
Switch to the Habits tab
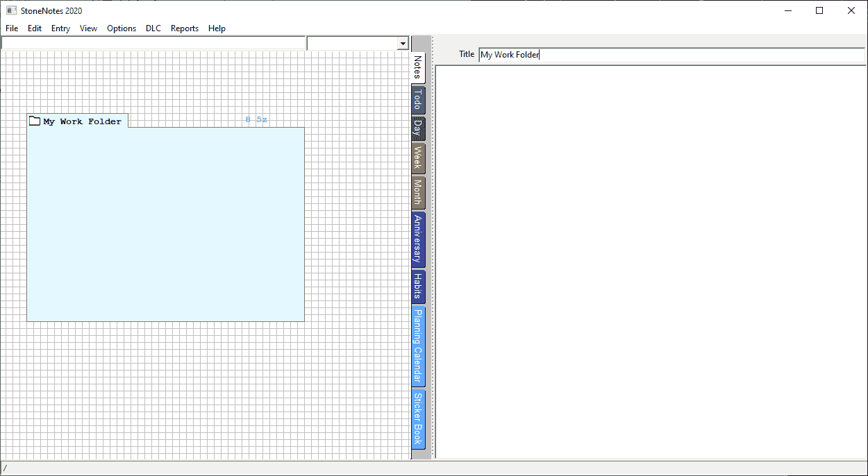pos(418,287)
